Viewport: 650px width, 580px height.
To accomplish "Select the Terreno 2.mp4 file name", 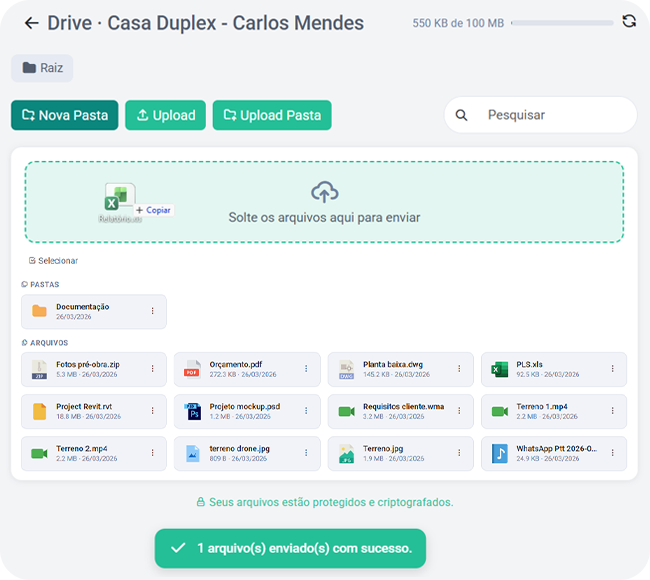I will tap(82, 449).
